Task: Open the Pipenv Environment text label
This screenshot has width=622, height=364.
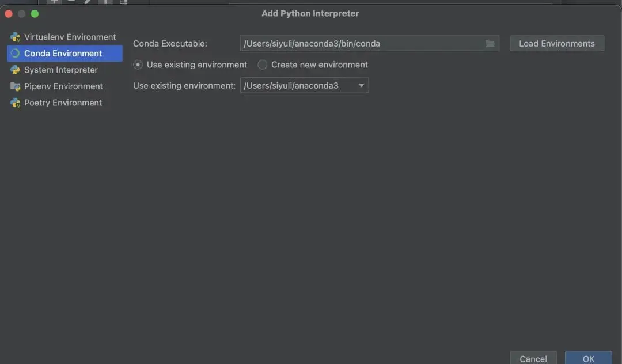Action: (63, 86)
